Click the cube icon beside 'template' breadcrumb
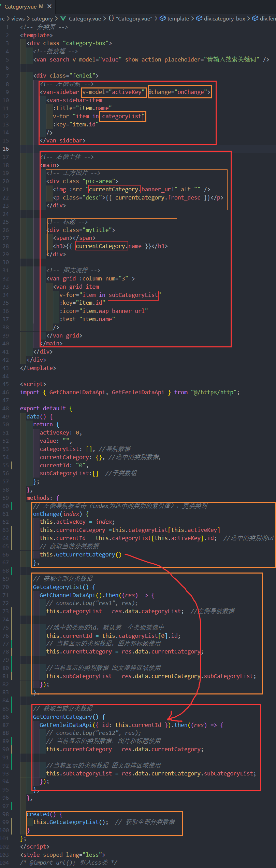 pyautogui.click(x=163, y=19)
